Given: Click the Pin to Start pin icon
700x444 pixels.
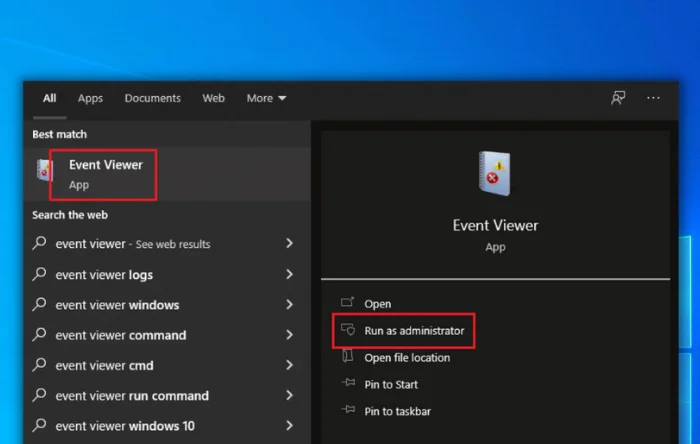Looking at the screenshot, I should 348,382.
